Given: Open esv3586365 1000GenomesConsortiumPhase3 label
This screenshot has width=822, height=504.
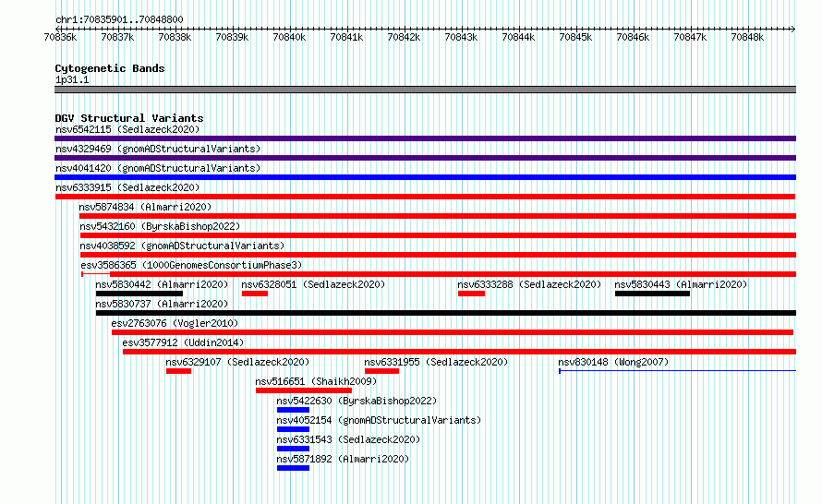Looking at the screenshot, I should pyautogui.click(x=191, y=265).
